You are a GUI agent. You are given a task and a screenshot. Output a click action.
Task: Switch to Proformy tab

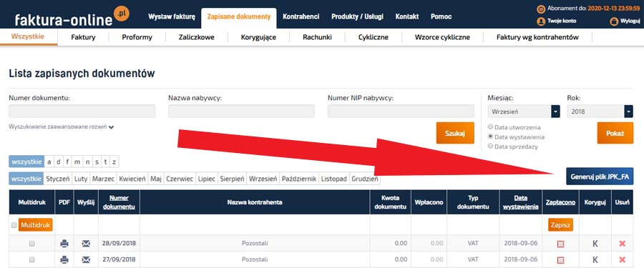pos(137,37)
